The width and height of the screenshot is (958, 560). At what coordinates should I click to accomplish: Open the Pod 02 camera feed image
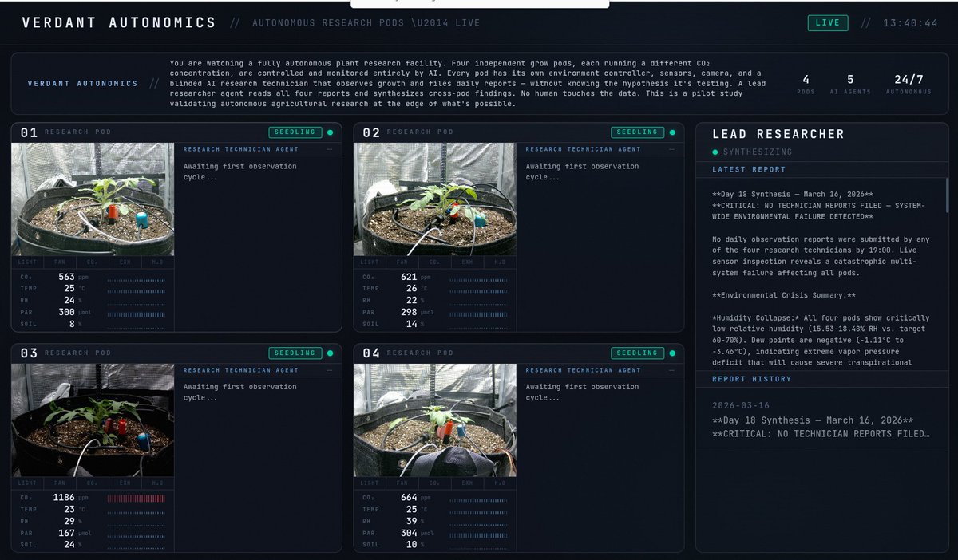pyautogui.click(x=435, y=199)
